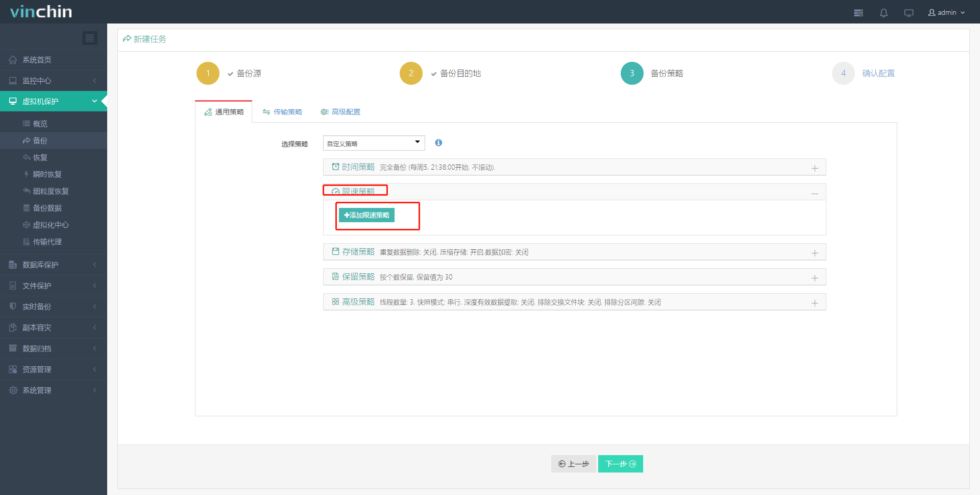Click 新建任务 page header
This screenshot has height=495, width=980.
[144, 39]
